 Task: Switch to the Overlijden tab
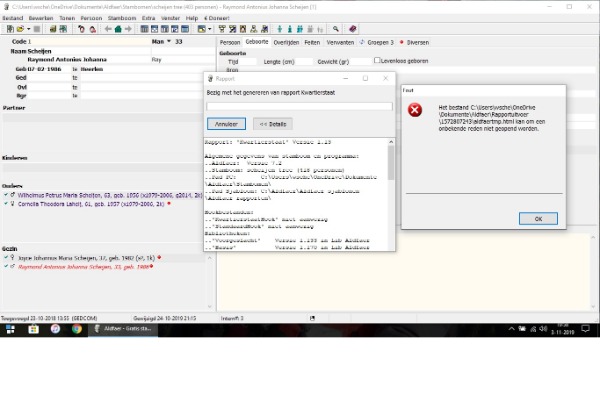tap(286, 43)
